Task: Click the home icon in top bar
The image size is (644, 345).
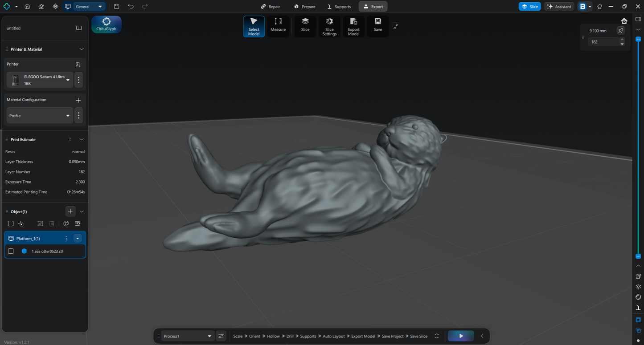Action: point(27,7)
